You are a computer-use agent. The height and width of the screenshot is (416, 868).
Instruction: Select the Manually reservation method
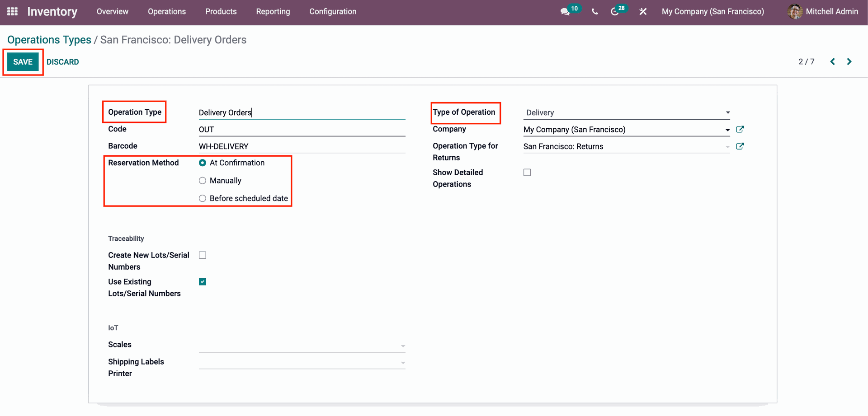pos(203,181)
